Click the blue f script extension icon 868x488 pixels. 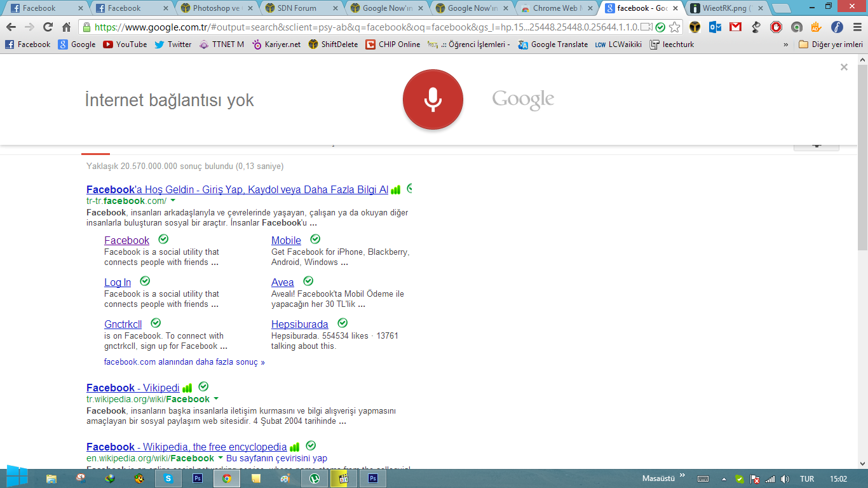(837, 27)
